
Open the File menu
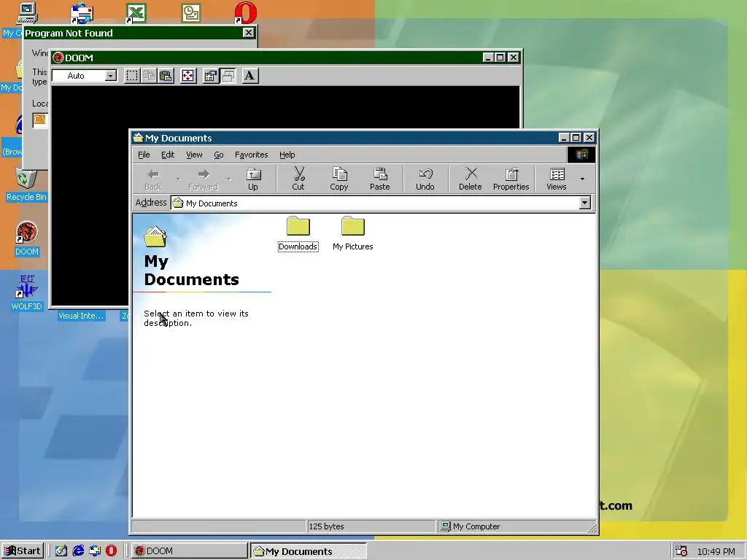click(144, 155)
